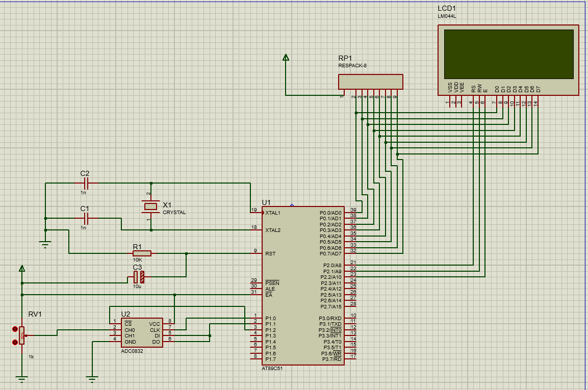Click the "ADC0832" part name text
588x390 pixels.
point(132,351)
